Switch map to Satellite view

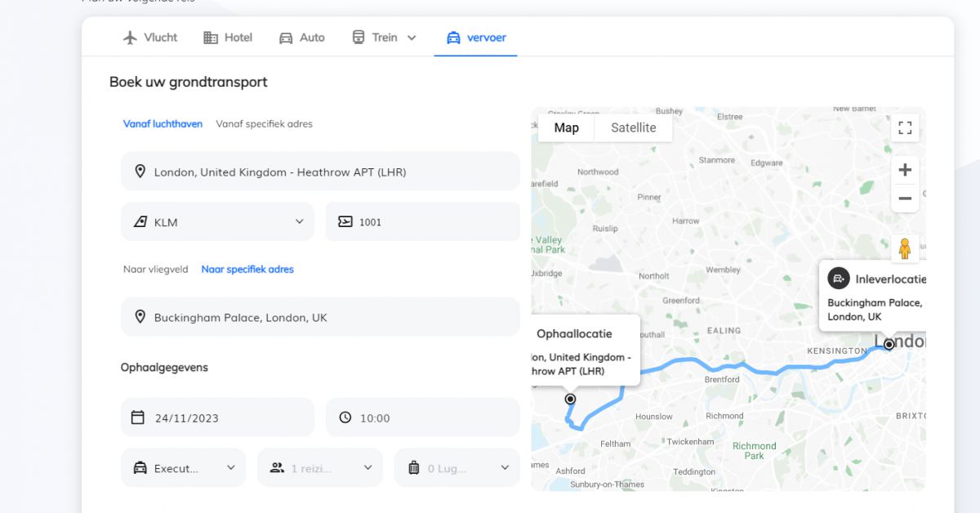coord(633,127)
